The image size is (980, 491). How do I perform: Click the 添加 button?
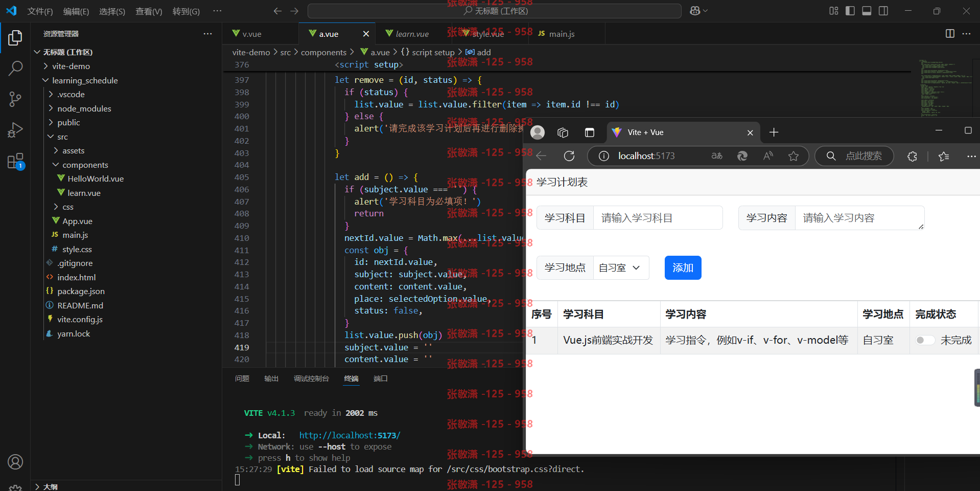(683, 268)
